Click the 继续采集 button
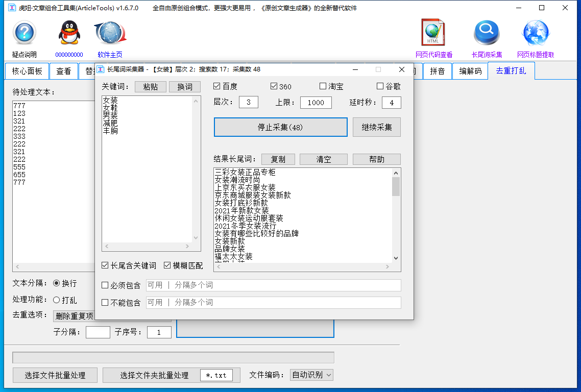This screenshot has height=392, width=581. click(x=376, y=127)
